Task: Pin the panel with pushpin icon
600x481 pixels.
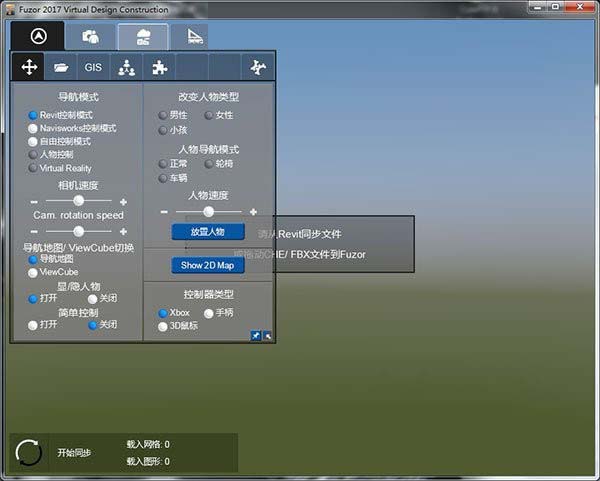Action: [x=256, y=337]
